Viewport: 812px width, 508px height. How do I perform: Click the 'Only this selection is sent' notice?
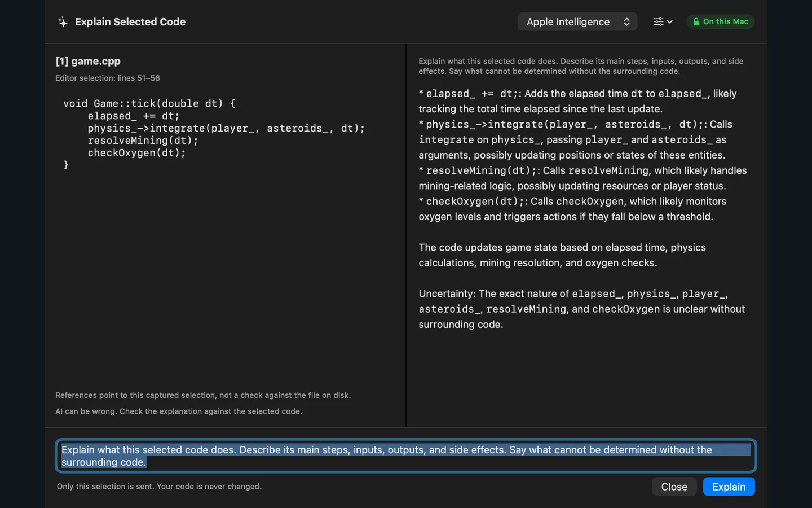point(159,487)
